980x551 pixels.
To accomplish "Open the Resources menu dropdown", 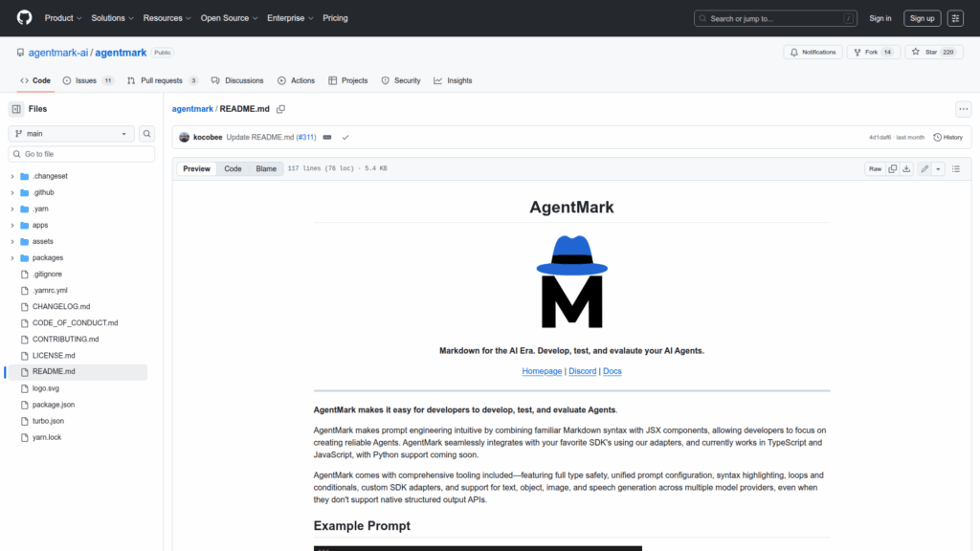I will pos(167,18).
